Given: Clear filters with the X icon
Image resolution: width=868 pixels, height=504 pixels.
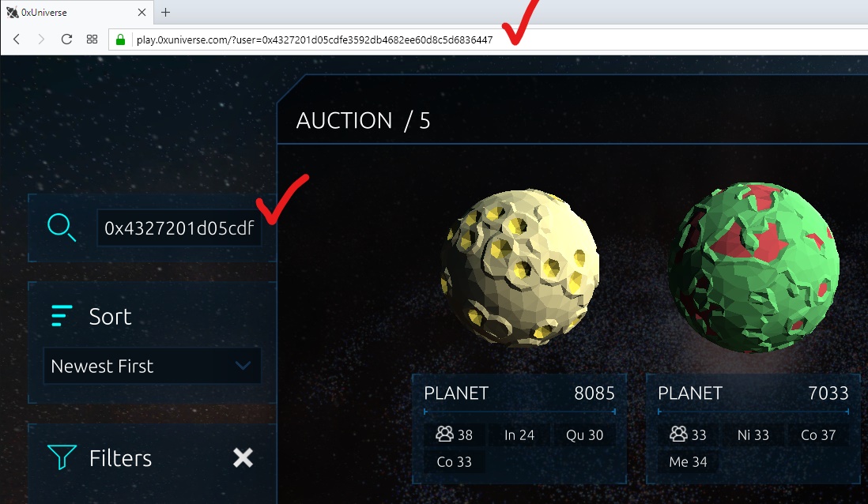Looking at the screenshot, I should click(243, 457).
